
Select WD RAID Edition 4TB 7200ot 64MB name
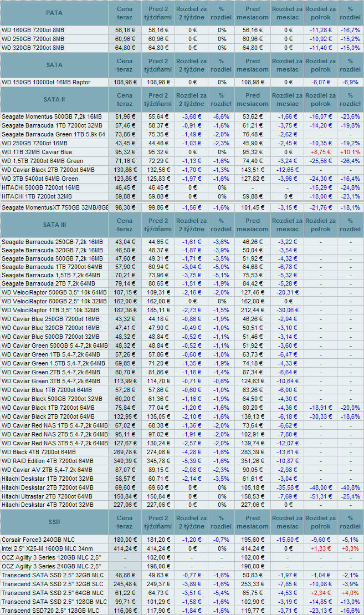click(x=48, y=461)
